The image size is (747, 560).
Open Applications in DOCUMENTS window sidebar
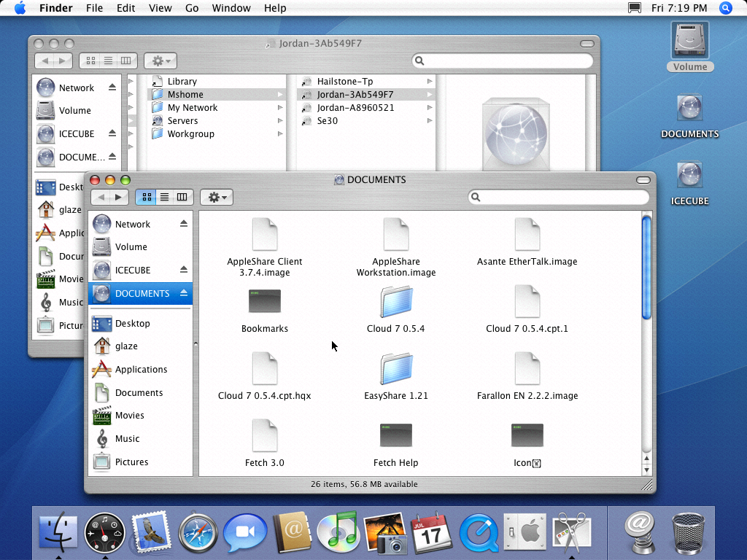pyautogui.click(x=141, y=369)
